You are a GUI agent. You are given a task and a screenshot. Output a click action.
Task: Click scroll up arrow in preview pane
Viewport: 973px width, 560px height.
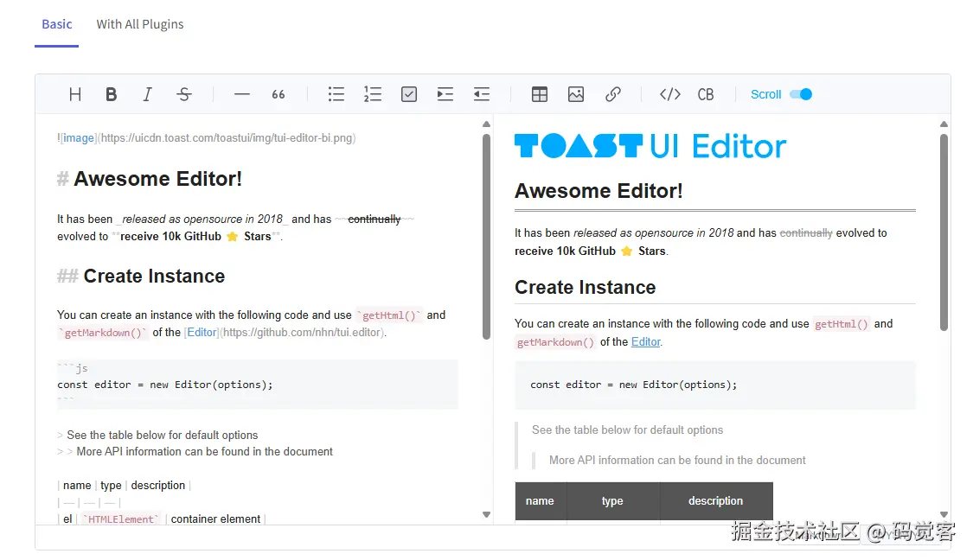944,124
